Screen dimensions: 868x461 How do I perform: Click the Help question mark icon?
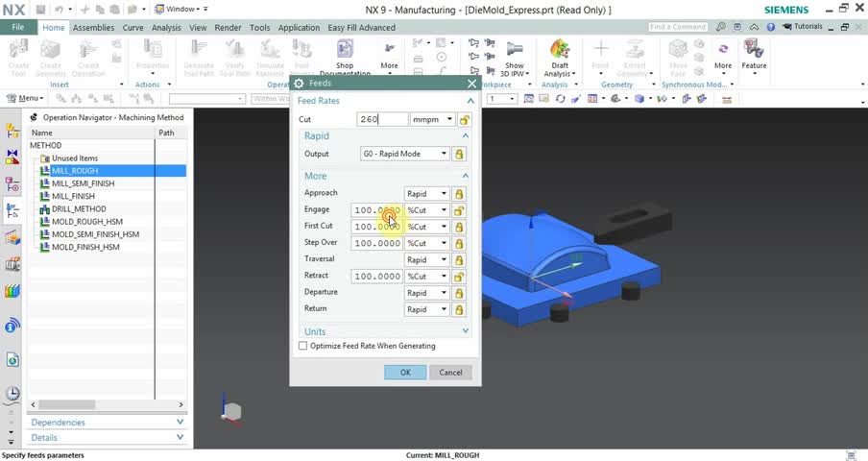pyautogui.click(x=771, y=27)
